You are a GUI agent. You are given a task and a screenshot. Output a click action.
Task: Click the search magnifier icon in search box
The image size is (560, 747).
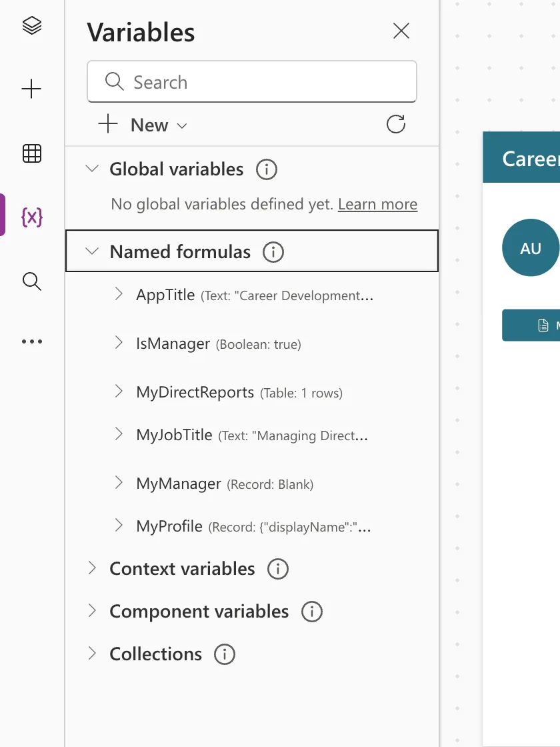pyautogui.click(x=114, y=81)
